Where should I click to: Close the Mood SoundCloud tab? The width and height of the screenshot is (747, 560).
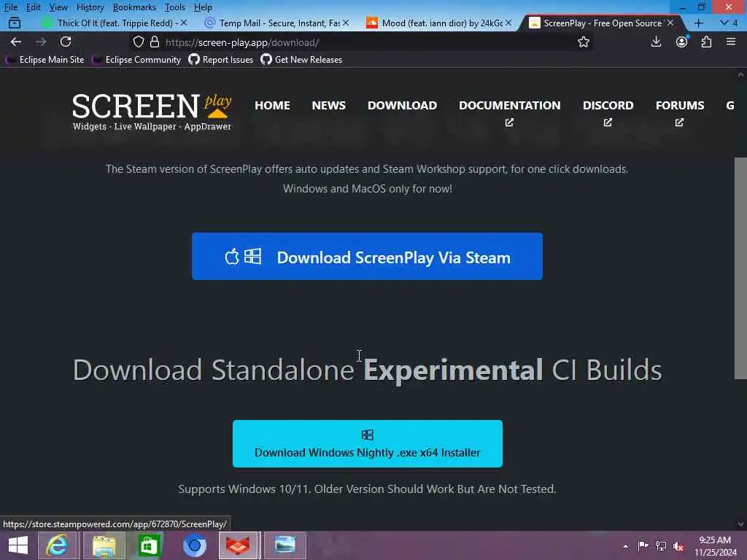click(x=508, y=23)
